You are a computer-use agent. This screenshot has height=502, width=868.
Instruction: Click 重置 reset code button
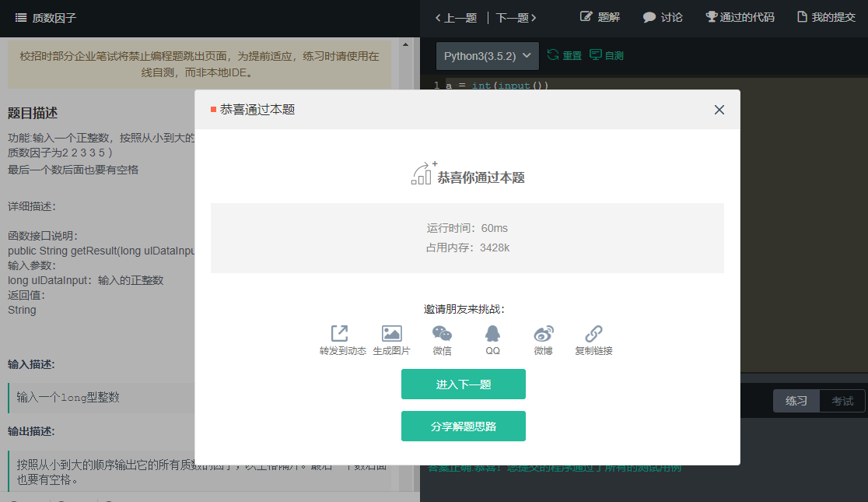pos(565,55)
